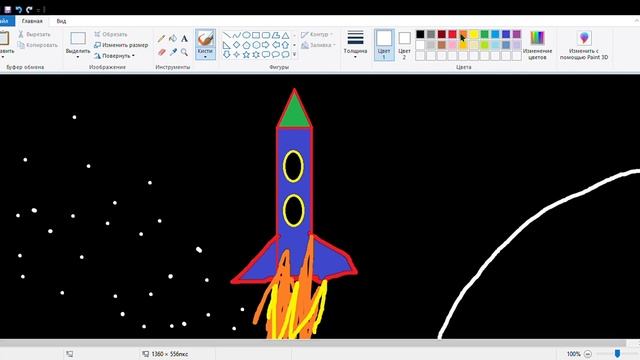Select the Color picker eyedropper tool
Screen dimensions: 640x360
(173, 52)
